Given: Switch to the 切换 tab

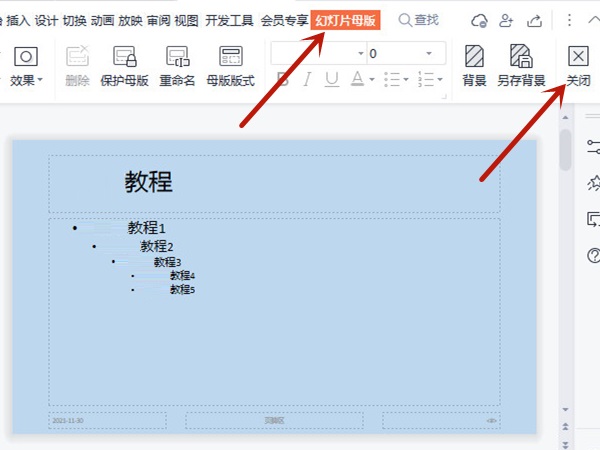Looking at the screenshot, I should pos(74,20).
